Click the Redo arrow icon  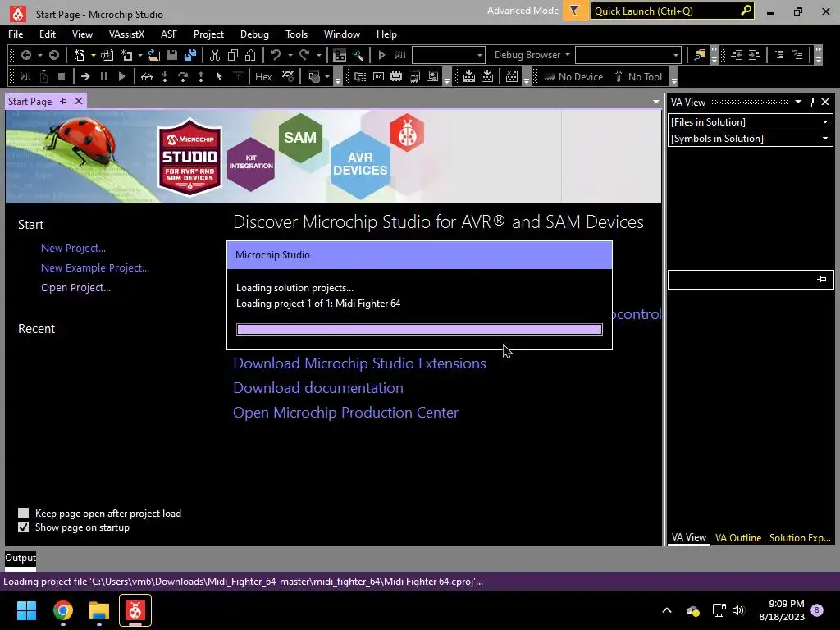(x=304, y=55)
